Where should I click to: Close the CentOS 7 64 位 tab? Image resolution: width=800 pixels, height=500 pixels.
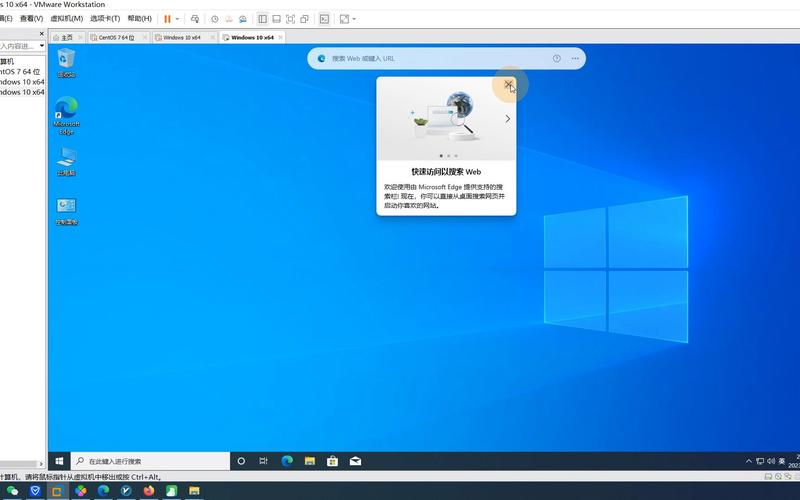(145, 37)
